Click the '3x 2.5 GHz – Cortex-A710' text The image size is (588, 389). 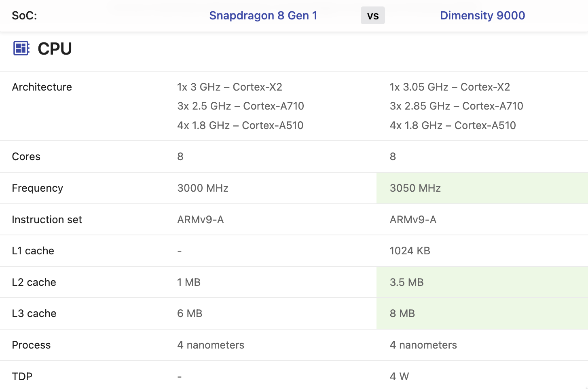(x=241, y=106)
